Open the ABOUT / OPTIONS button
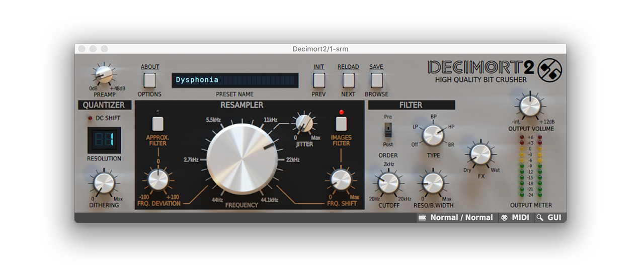644x272 pixels. coord(150,80)
